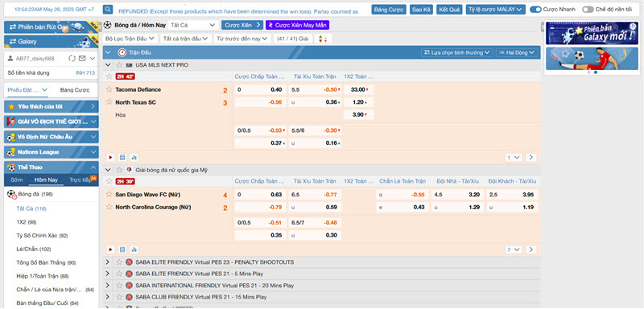Select Tỷ Số Chính Xác (92) market
This screenshot has height=309, width=644.
[43, 236]
